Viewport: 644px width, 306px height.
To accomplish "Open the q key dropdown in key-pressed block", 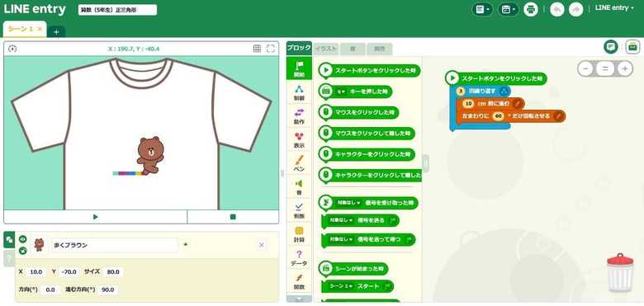I will point(341,92).
